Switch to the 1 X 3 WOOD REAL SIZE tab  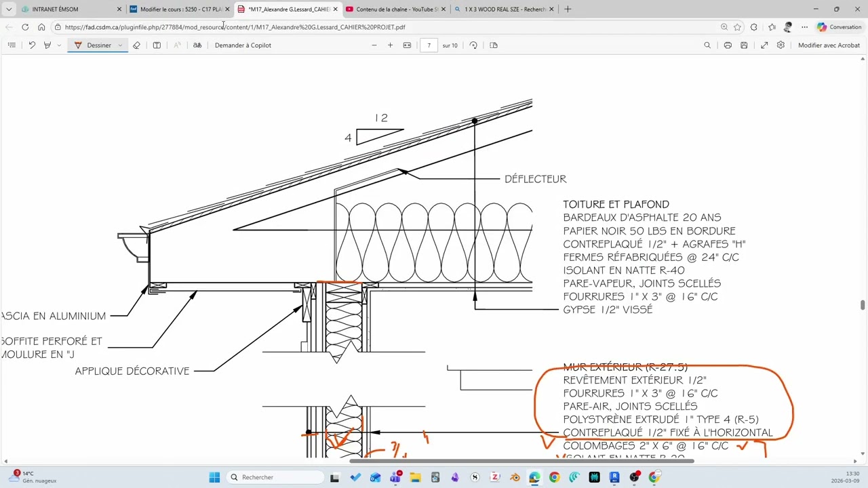[504, 9]
